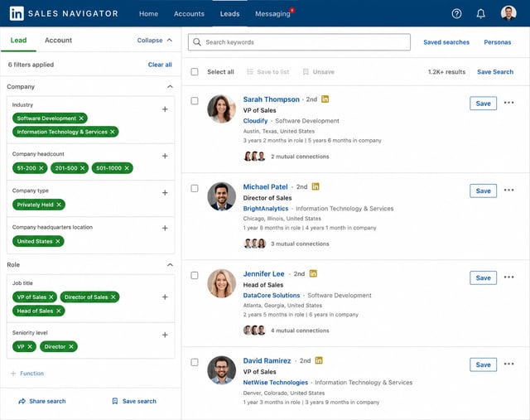Viewport: 530px width, 420px height.
Task: Remove the VP of Sales title filter
Action: 51,297
